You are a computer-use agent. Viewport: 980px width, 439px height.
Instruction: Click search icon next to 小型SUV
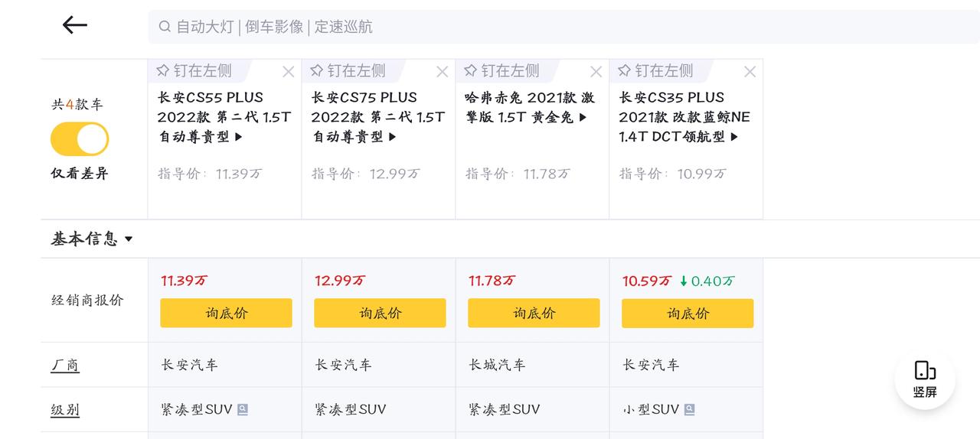tap(689, 409)
